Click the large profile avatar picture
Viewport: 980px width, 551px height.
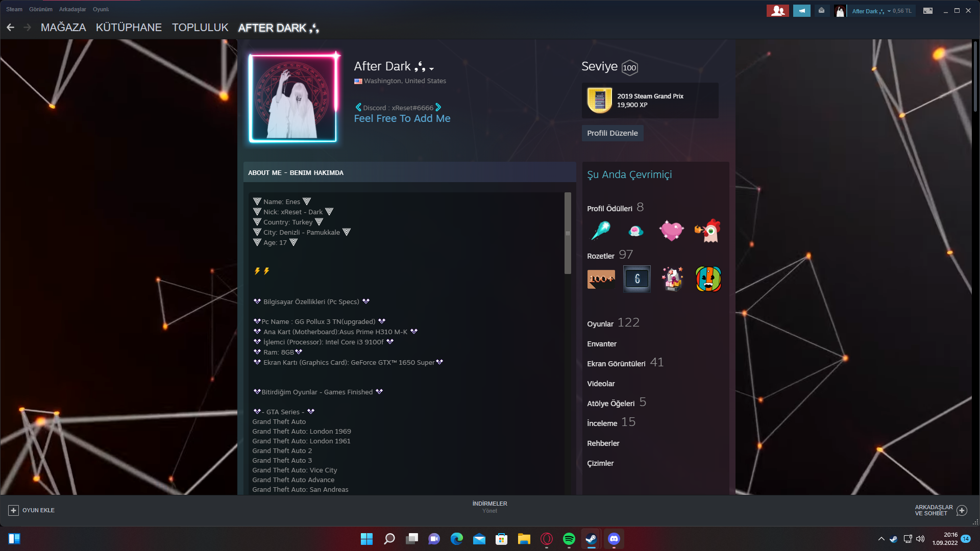[293, 97]
